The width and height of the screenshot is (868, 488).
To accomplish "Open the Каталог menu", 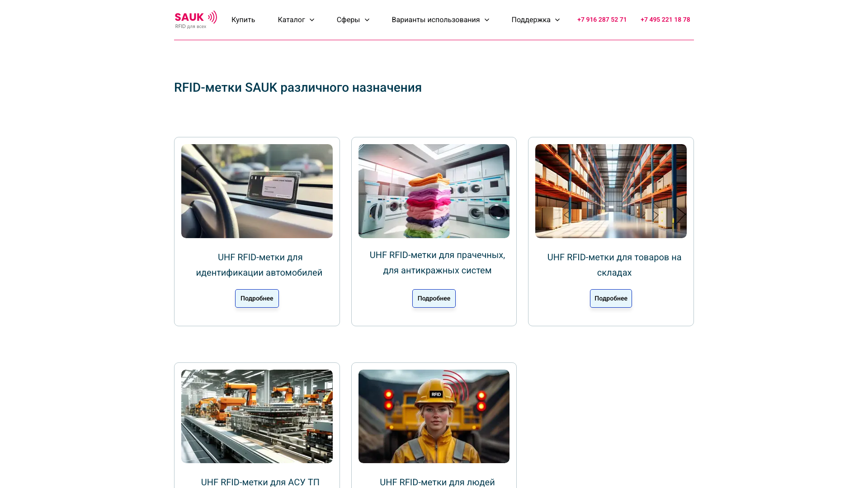I will coord(291,20).
